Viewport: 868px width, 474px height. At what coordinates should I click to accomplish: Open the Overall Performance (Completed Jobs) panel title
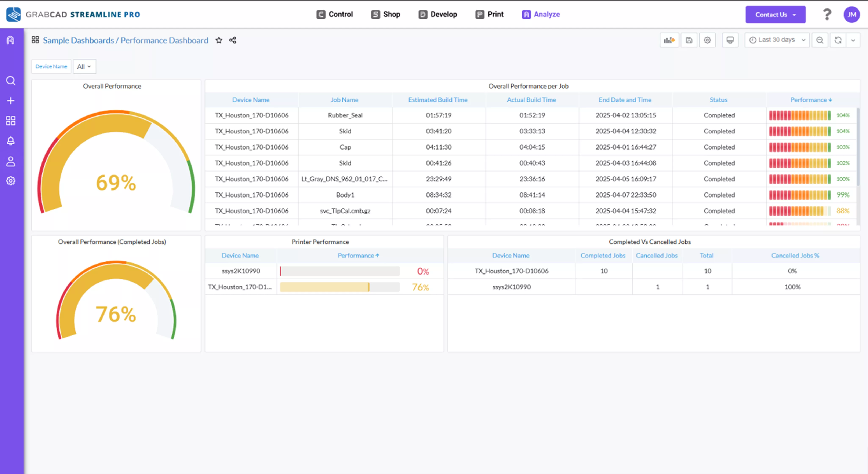[112, 242]
